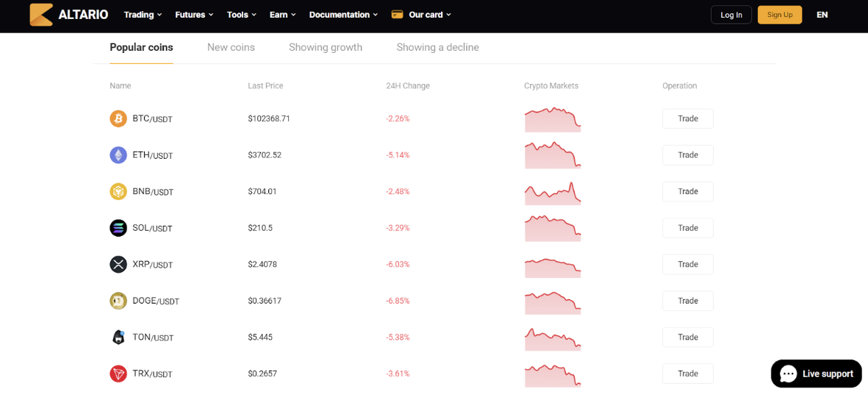Click the BTC/USDT market chart thumbnail
868x408 pixels.
point(553,120)
